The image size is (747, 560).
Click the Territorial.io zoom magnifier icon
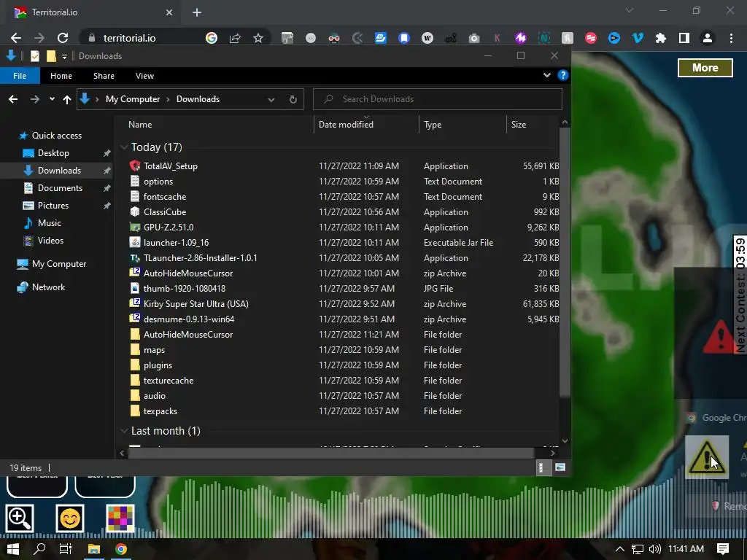(x=20, y=518)
